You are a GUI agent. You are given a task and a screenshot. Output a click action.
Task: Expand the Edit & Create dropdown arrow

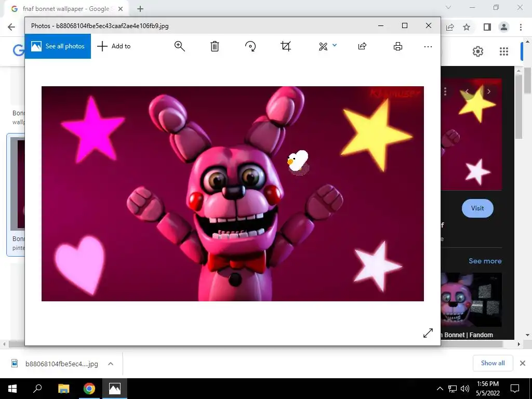[335, 45]
